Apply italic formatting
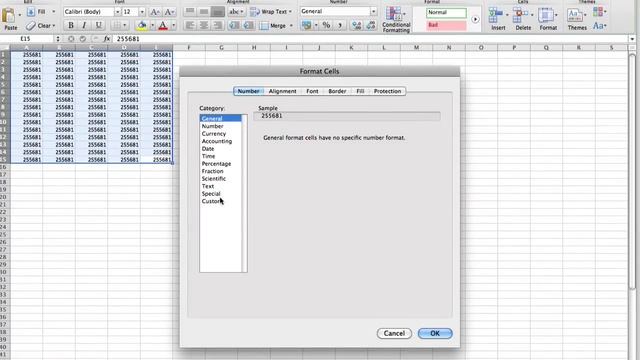 click(x=84, y=25)
